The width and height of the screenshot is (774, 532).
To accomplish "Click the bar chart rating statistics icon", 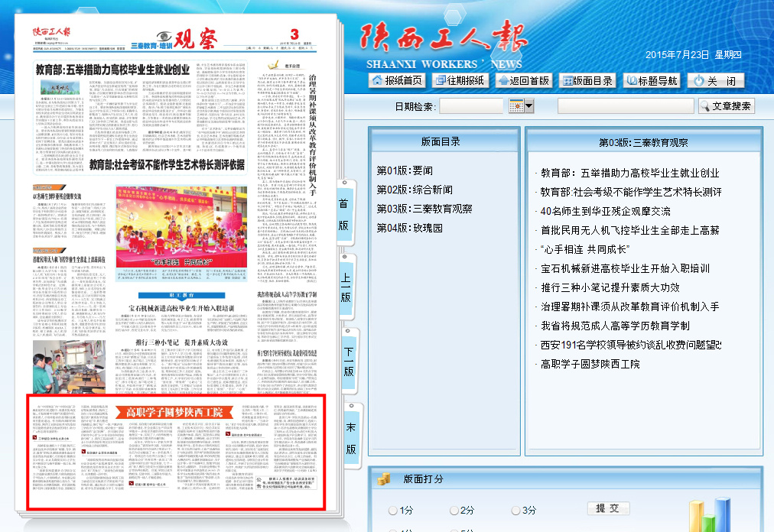I will (710, 515).
